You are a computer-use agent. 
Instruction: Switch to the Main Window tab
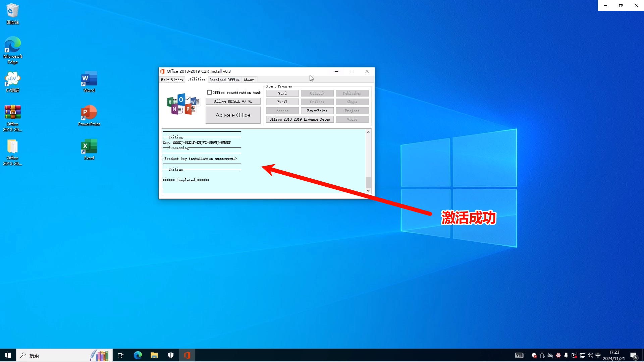[x=172, y=80]
